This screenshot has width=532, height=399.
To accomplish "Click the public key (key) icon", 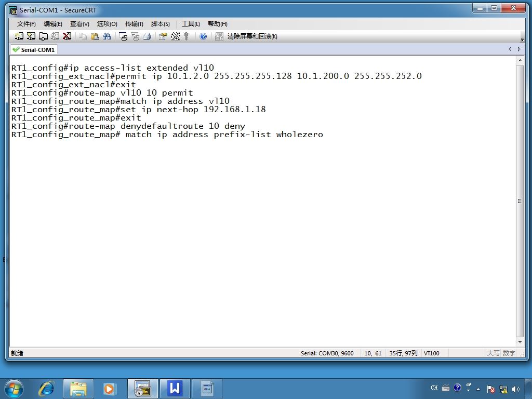I will pyautogui.click(x=187, y=36).
